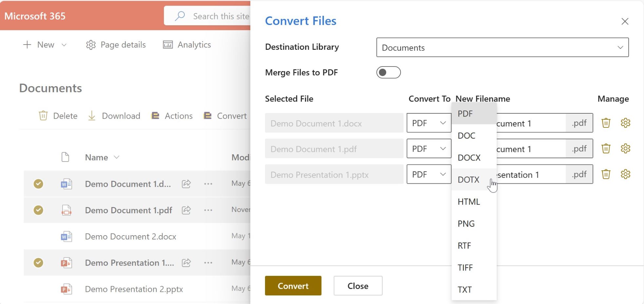Click the Page details gear icon
The image size is (644, 304).
91,45
